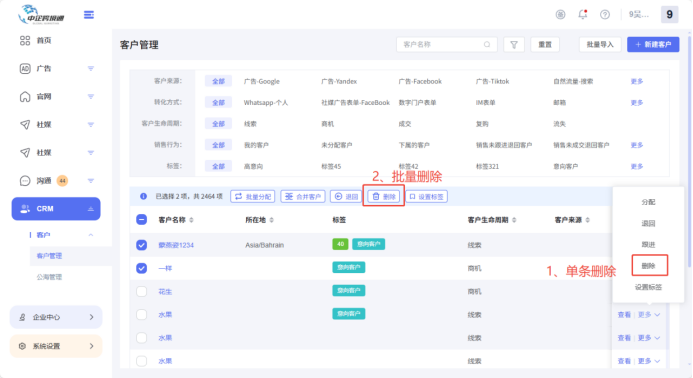Open 公海管理 in the sidebar
Screen dimensions: 693x378
tap(49, 277)
